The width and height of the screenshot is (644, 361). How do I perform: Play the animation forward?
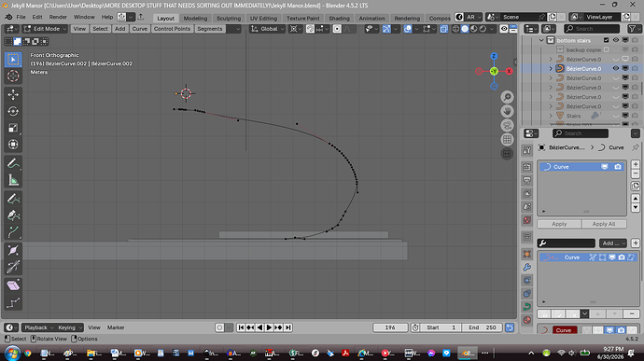(269, 327)
